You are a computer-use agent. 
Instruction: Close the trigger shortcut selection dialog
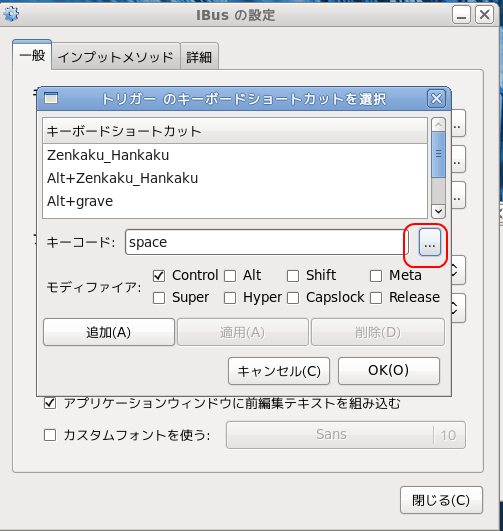pyautogui.click(x=436, y=99)
